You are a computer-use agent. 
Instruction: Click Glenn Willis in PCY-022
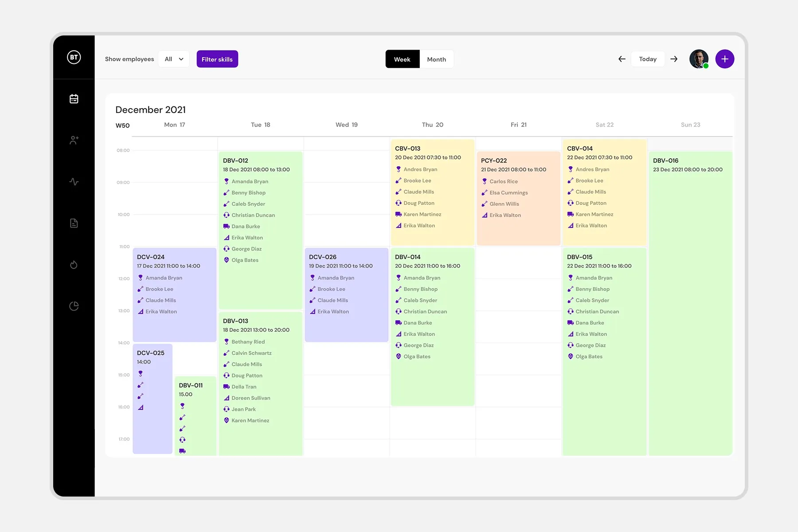point(504,204)
